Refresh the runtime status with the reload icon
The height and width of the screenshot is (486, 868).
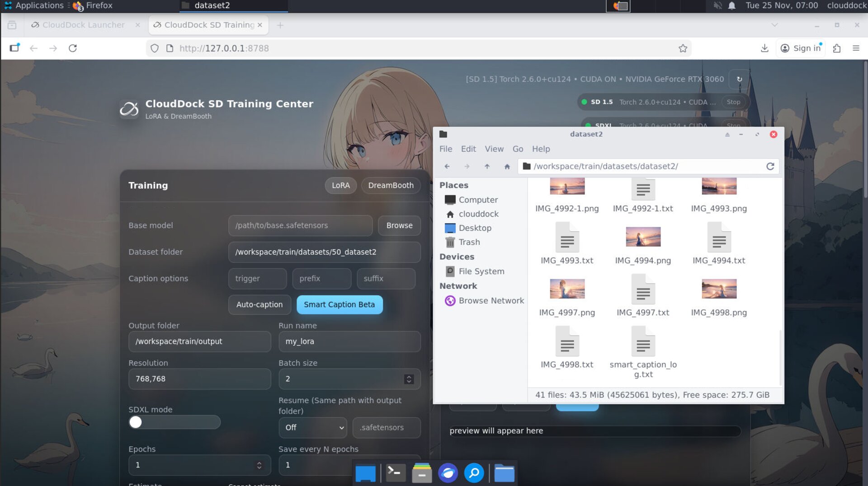[739, 79]
